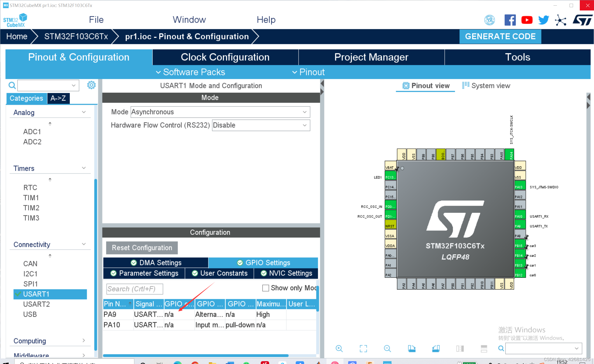594x364 pixels.
Task: Rotate the chip counter-clockwise
Action: tap(436, 348)
